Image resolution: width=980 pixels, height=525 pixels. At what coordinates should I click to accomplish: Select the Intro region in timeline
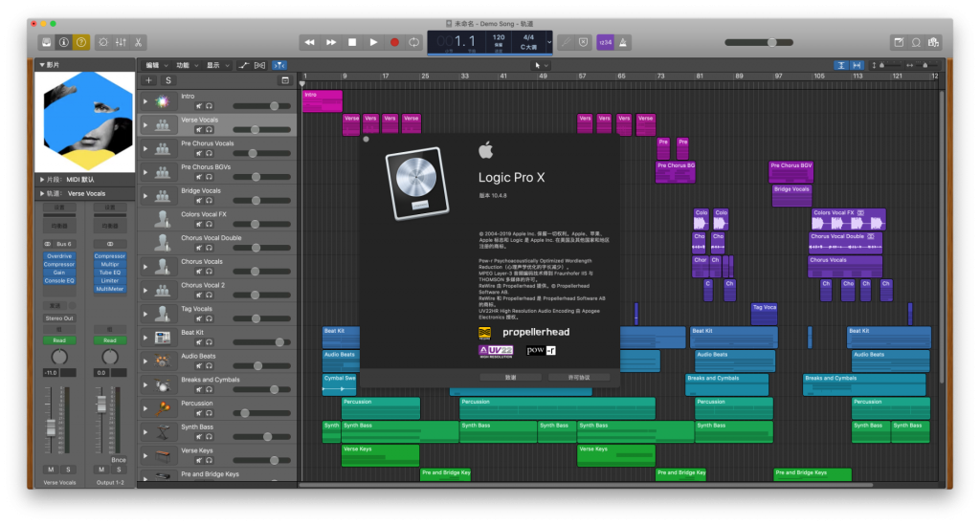click(323, 101)
